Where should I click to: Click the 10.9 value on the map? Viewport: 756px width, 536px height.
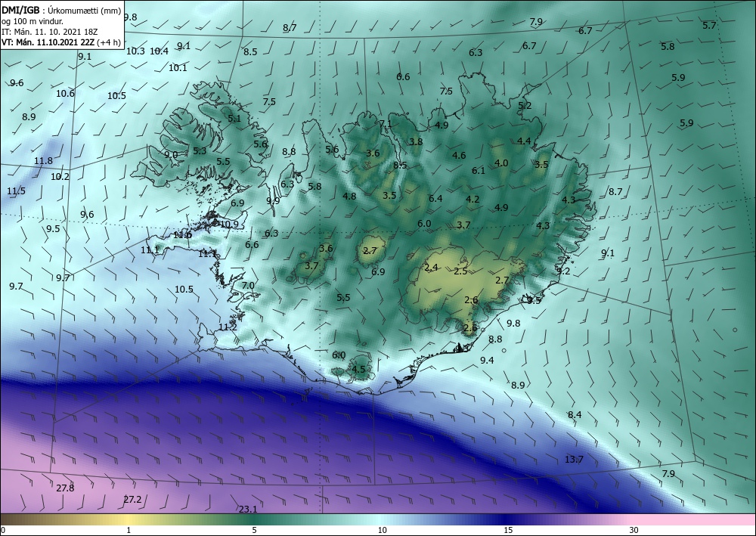[229, 224]
